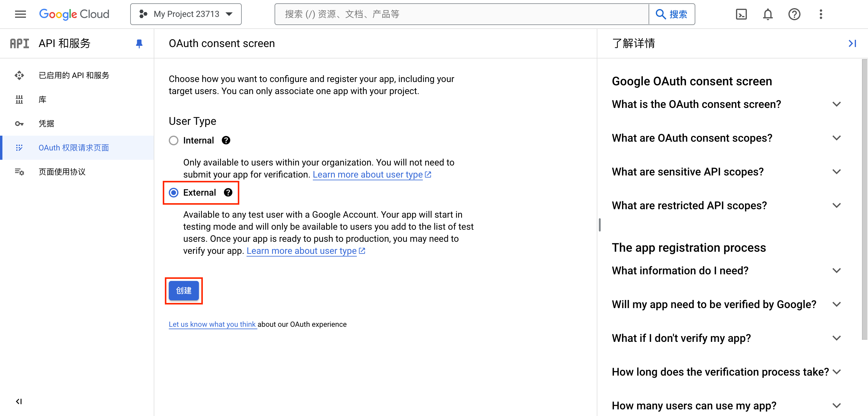Open the 库 library menu item
This screenshot has width=868, height=416.
77,99
